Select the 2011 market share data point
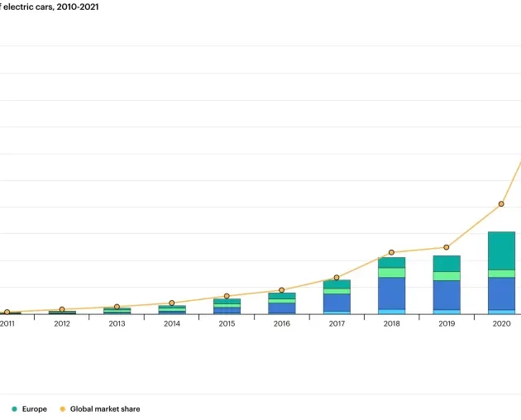 tap(7, 312)
